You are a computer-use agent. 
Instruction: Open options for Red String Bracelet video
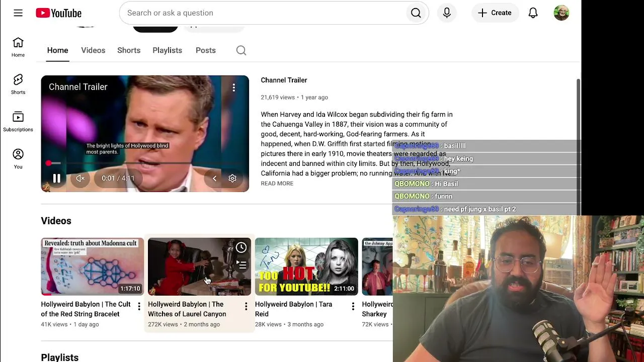click(139, 306)
